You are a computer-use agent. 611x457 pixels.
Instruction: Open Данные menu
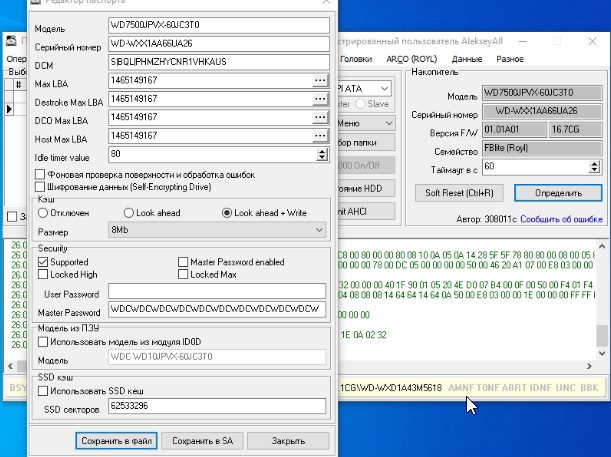point(467,59)
